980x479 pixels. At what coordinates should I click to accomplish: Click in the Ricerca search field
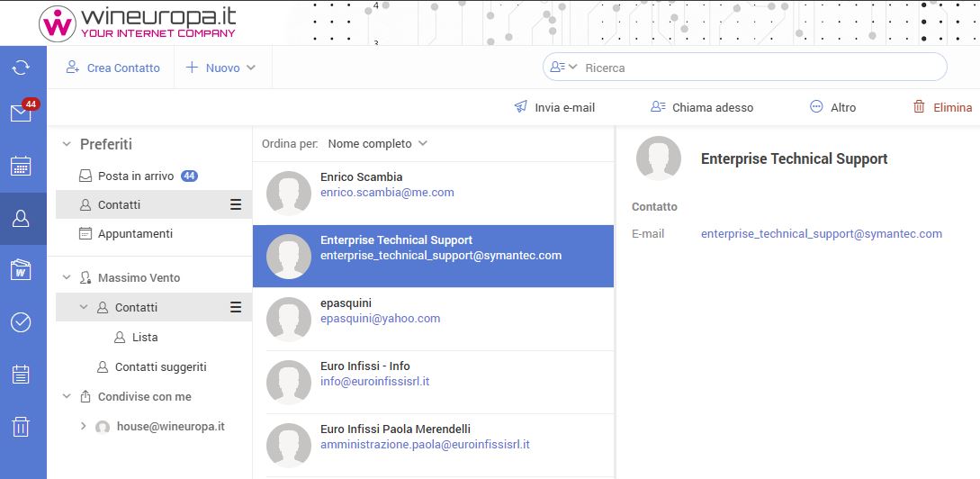[x=756, y=68]
